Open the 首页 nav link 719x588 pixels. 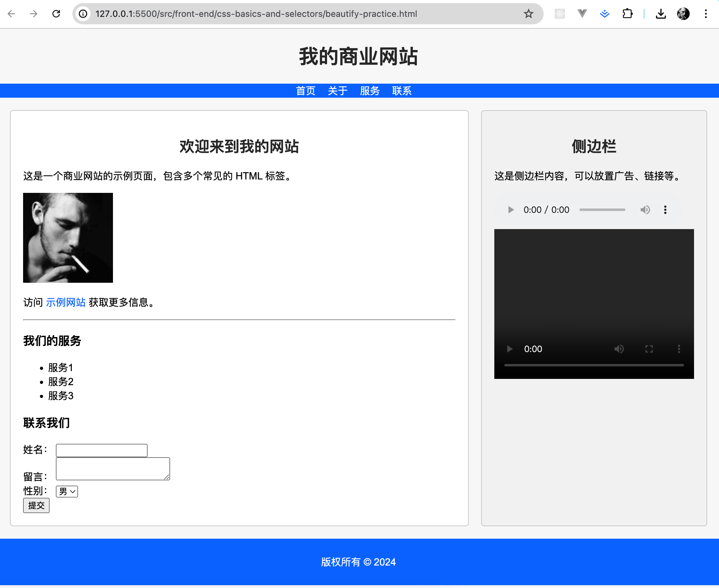point(306,91)
